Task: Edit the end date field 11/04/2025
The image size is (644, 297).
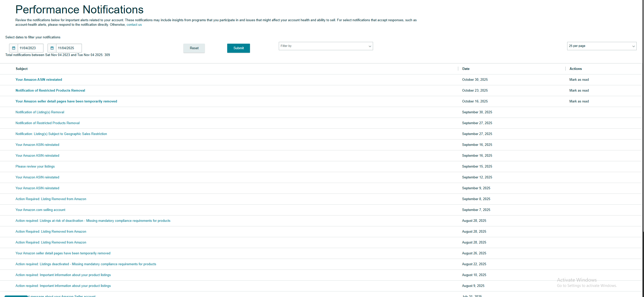Action: 69,48
